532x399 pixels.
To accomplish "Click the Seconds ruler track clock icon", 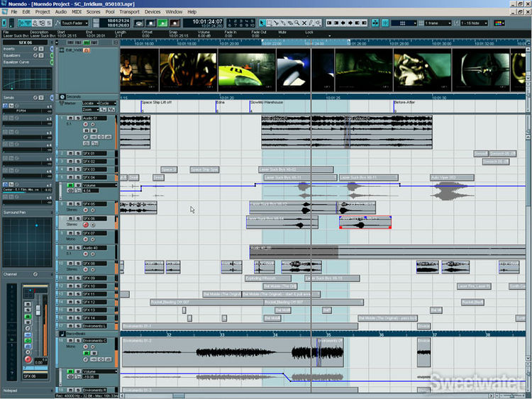I will click(61, 96).
